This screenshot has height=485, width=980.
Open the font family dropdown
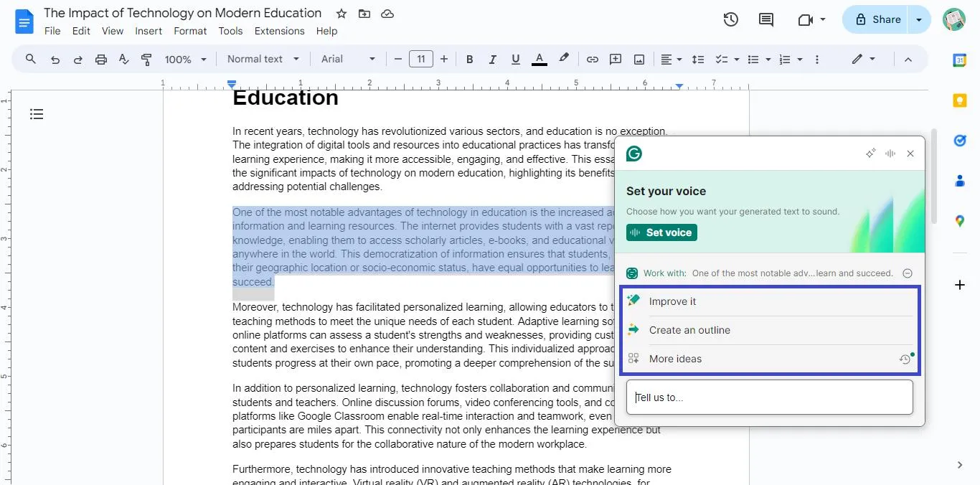[347, 59]
